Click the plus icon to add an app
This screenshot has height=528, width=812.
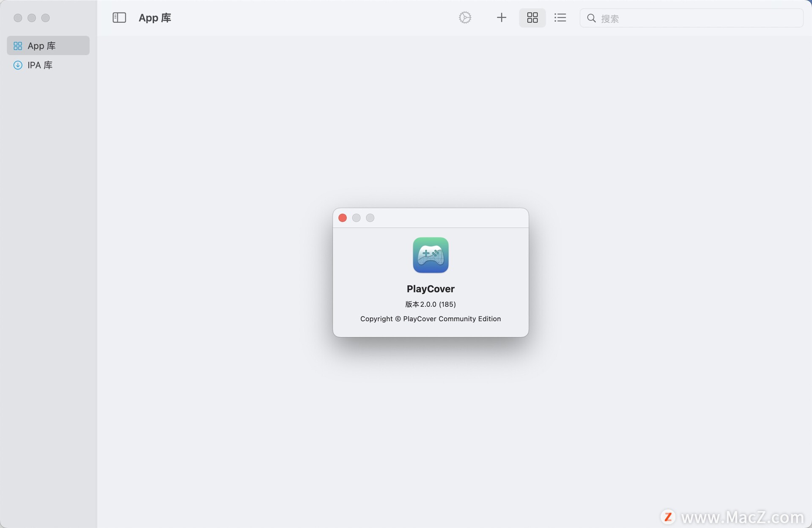[x=501, y=18]
